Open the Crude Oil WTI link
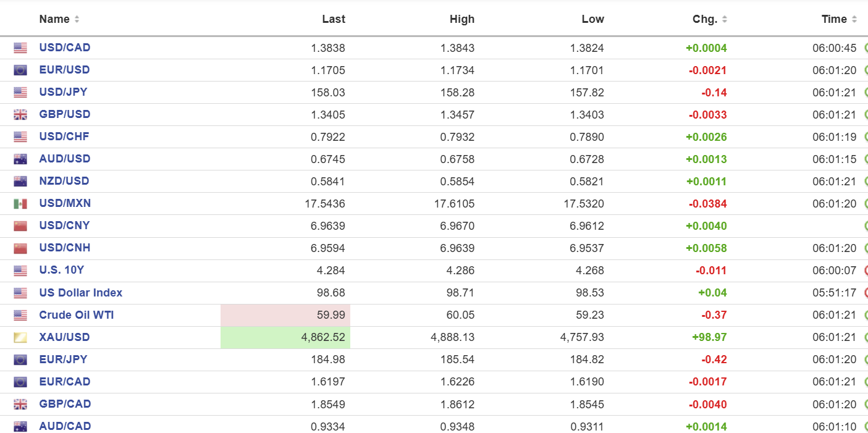Viewport: 868px width, 433px height. [x=76, y=315]
